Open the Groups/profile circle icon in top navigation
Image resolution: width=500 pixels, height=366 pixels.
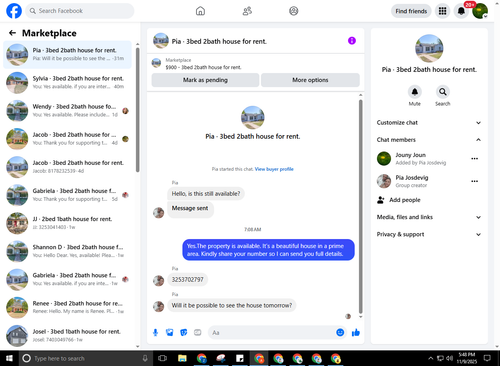(x=294, y=11)
